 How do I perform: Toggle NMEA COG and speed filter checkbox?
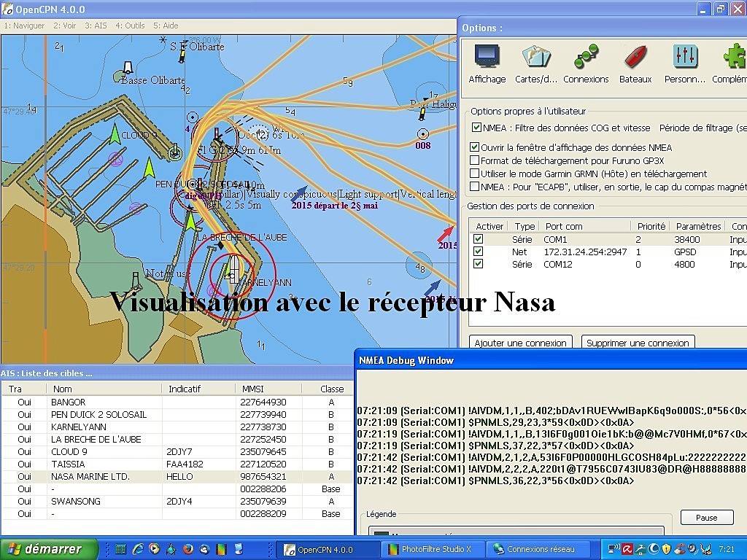tap(476, 127)
